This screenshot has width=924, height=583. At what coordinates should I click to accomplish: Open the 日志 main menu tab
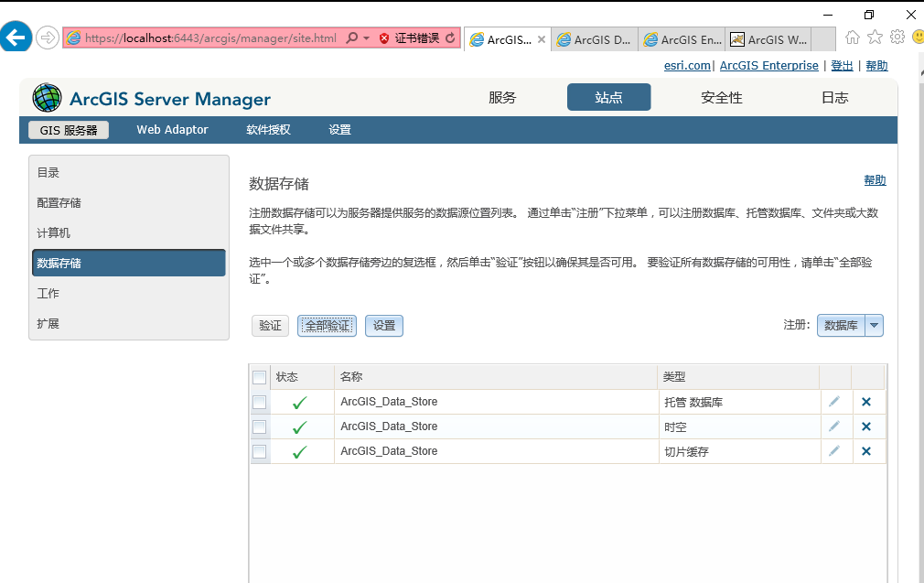pyautogui.click(x=834, y=97)
